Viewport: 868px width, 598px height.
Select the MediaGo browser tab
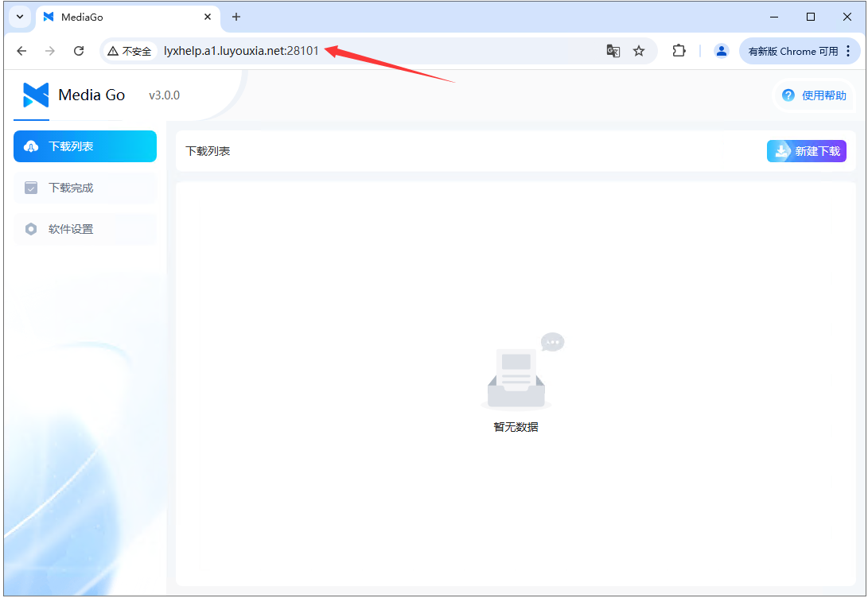coord(128,17)
